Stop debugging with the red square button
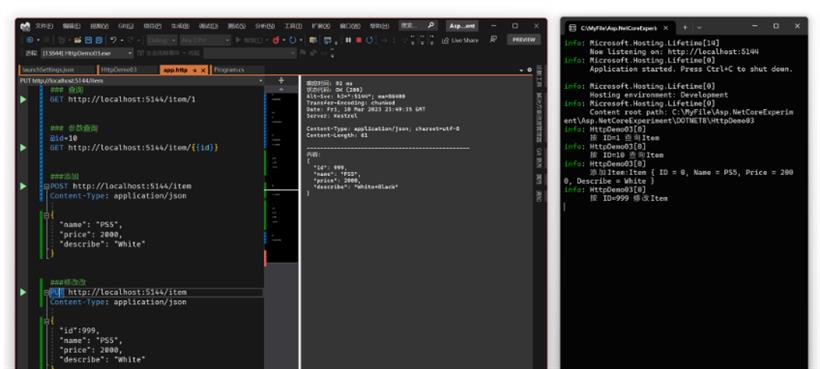Image resolution: width=820 pixels, height=369 pixels. pos(359,40)
